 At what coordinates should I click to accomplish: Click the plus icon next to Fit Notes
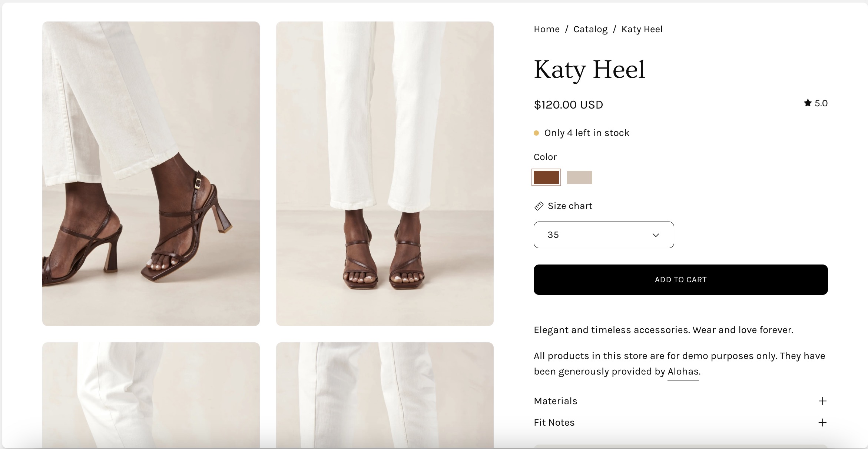[x=822, y=423]
